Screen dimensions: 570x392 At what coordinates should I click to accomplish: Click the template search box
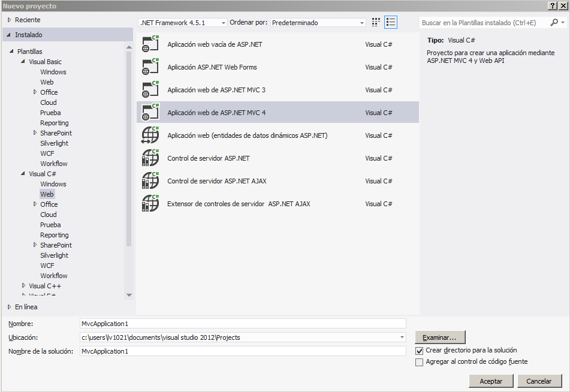484,23
